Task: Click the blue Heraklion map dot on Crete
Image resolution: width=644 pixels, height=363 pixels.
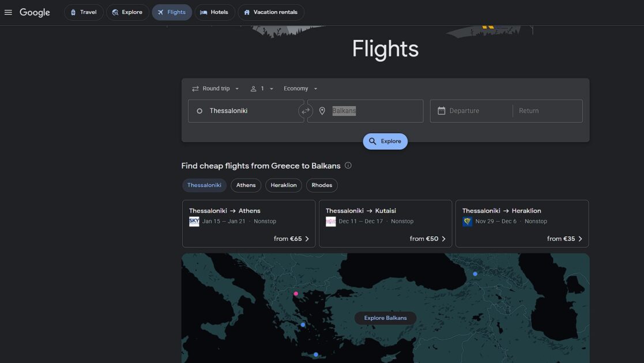Action: pos(315,354)
